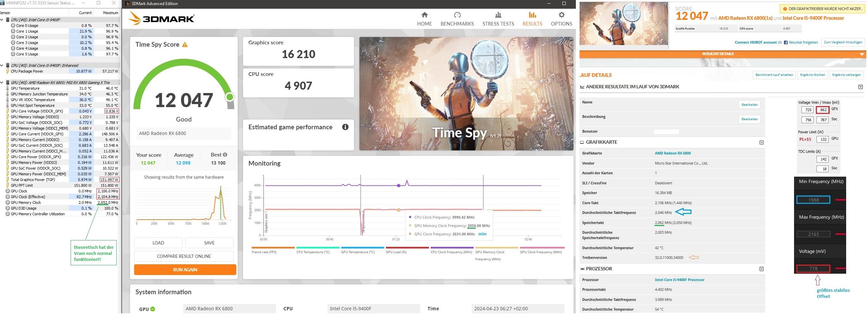This screenshot has height=315, width=868.
Task: Click the Min Frequency field 1988
Action: pyautogui.click(x=813, y=200)
